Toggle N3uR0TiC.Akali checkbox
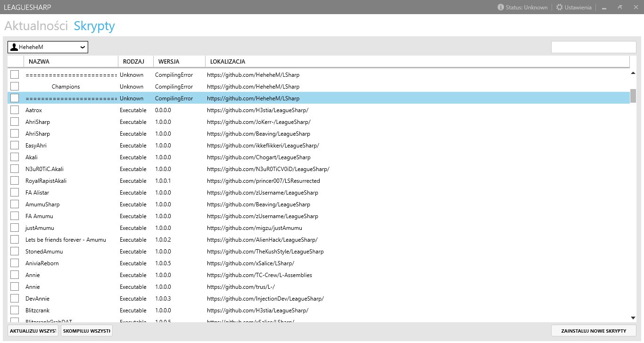 point(15,169)
